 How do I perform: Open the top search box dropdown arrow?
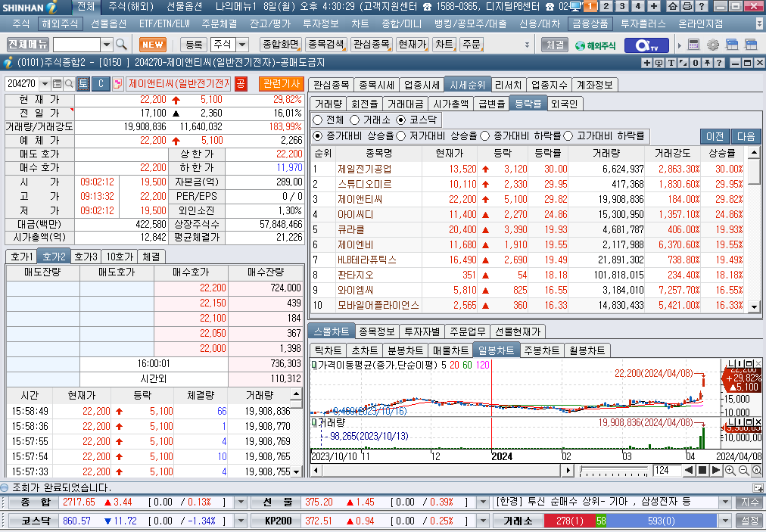click(107, 45)
